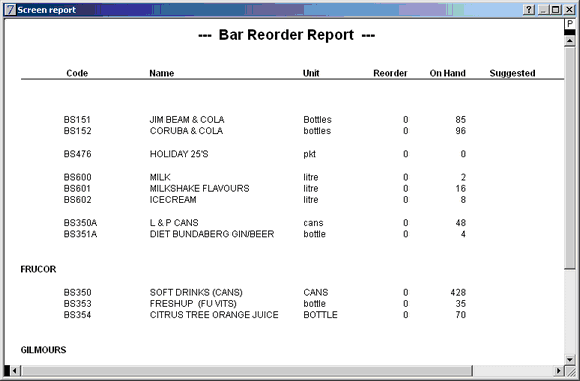This screenshot has height=381, width=580.
Task: Select code BS600
Action: (x=77, y=177)
